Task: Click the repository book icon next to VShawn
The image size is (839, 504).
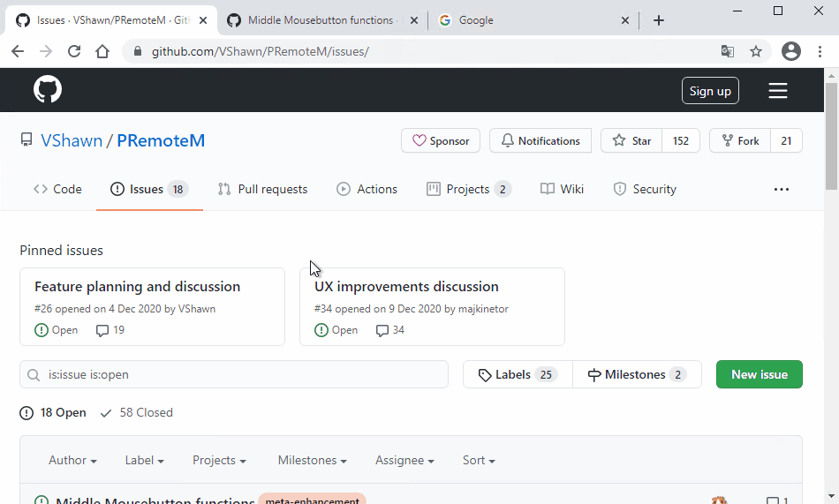Action: point(26,140)
